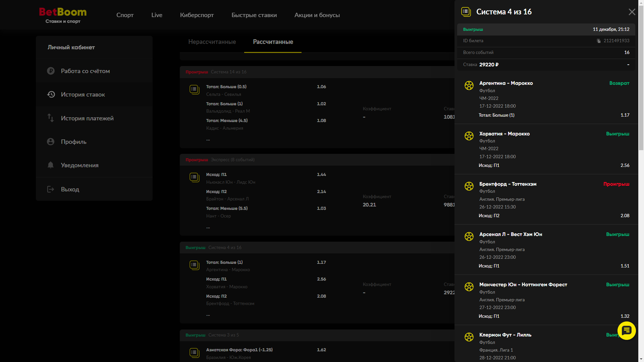Click the bet details panel scrollbar
644x362 pixels.
coord(641,77)
